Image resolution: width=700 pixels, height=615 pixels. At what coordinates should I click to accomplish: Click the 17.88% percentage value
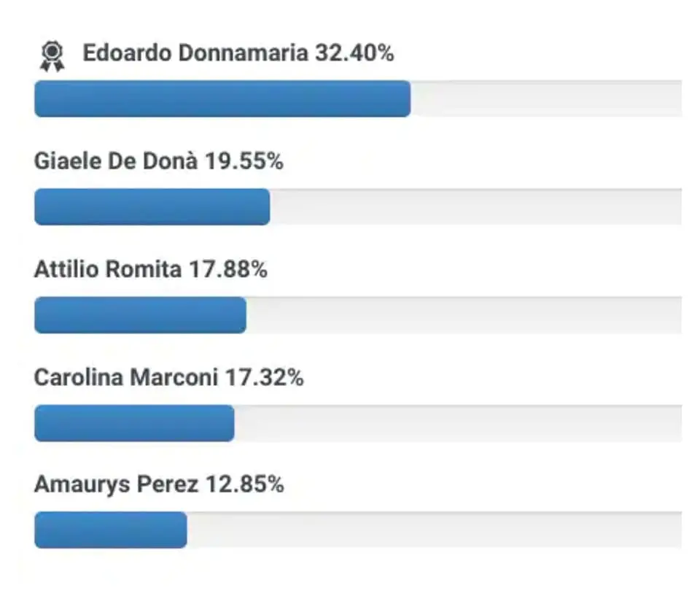point(228,270)
